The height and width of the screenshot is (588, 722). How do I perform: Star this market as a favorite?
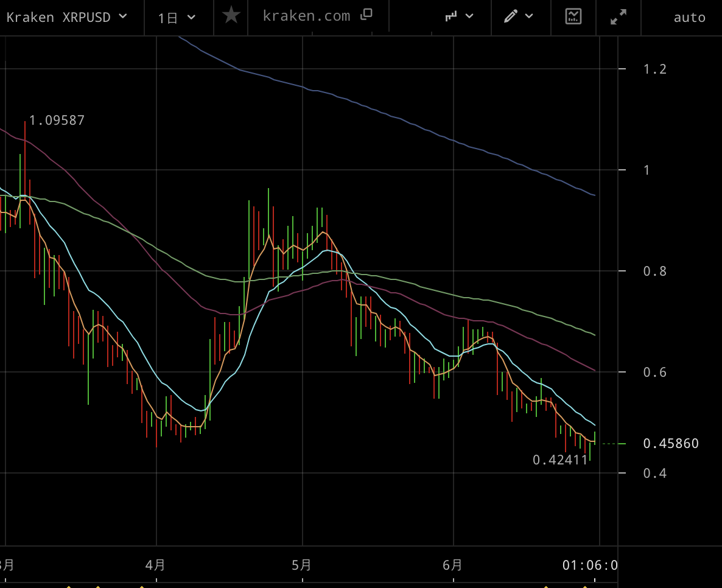(x=231, y=16)
